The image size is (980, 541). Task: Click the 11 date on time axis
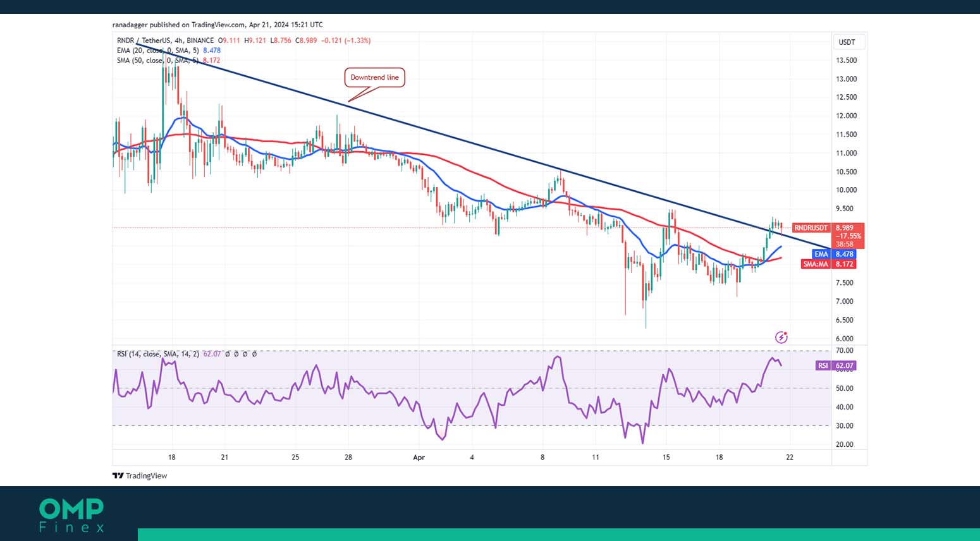click(x=595, y=458)
